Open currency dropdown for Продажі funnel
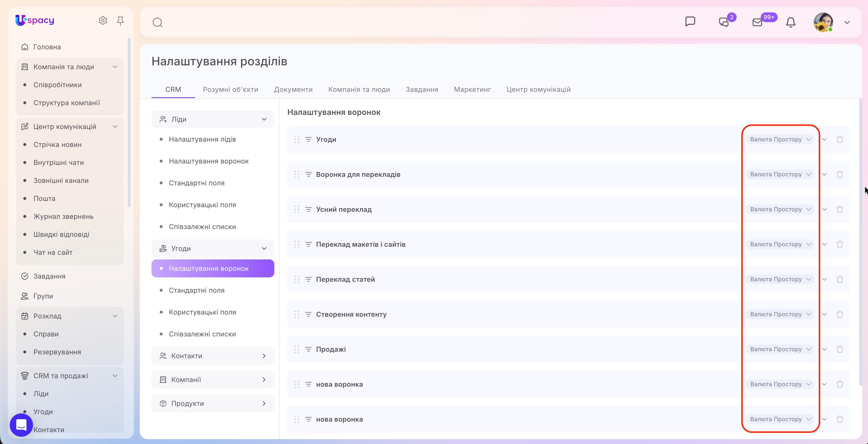This screenshot has height=444, width=868. 780,349
